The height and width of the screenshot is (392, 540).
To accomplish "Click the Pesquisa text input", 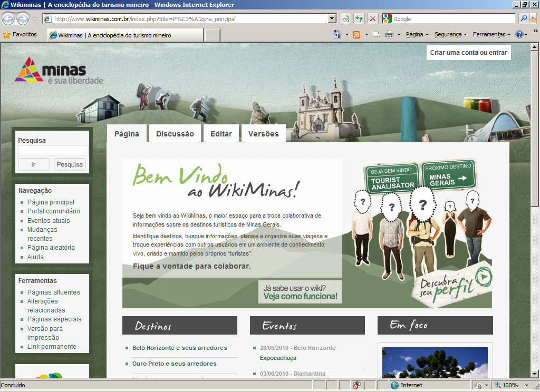I will pos(53,150).
